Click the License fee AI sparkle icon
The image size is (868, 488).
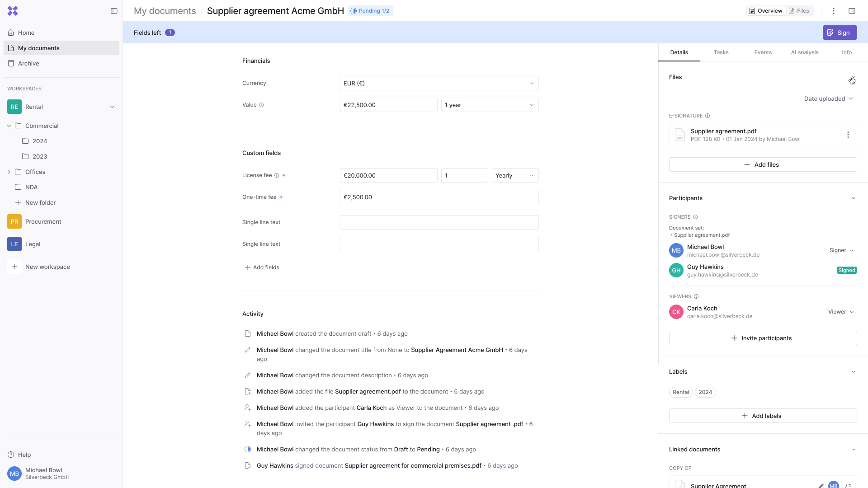pos(284,175)
